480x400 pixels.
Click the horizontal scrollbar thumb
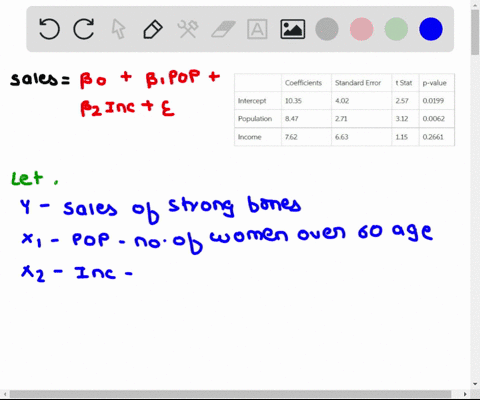coord(230,394)
